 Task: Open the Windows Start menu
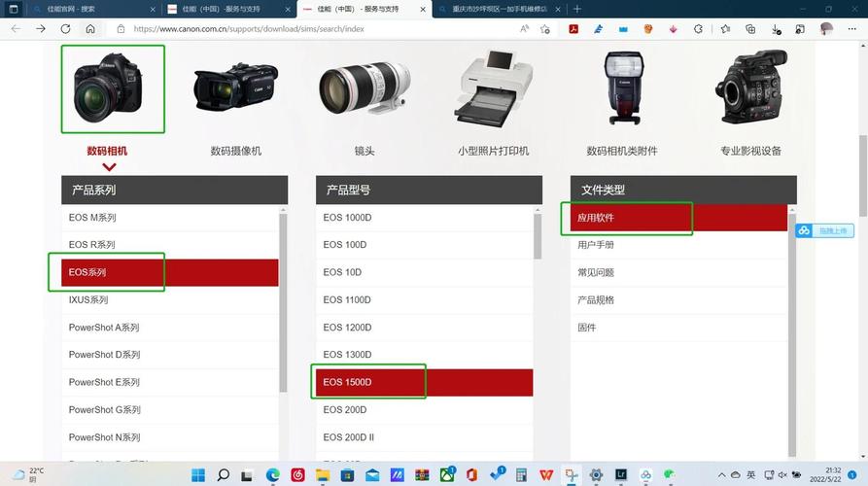tap(198, 475)
